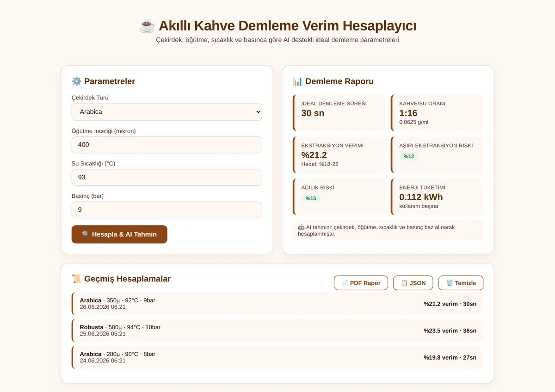Click the %19.8 verim · 27sn result
The width and height of the screenshot is (555, 392).
pyautogui.click(x=450, y=357)
